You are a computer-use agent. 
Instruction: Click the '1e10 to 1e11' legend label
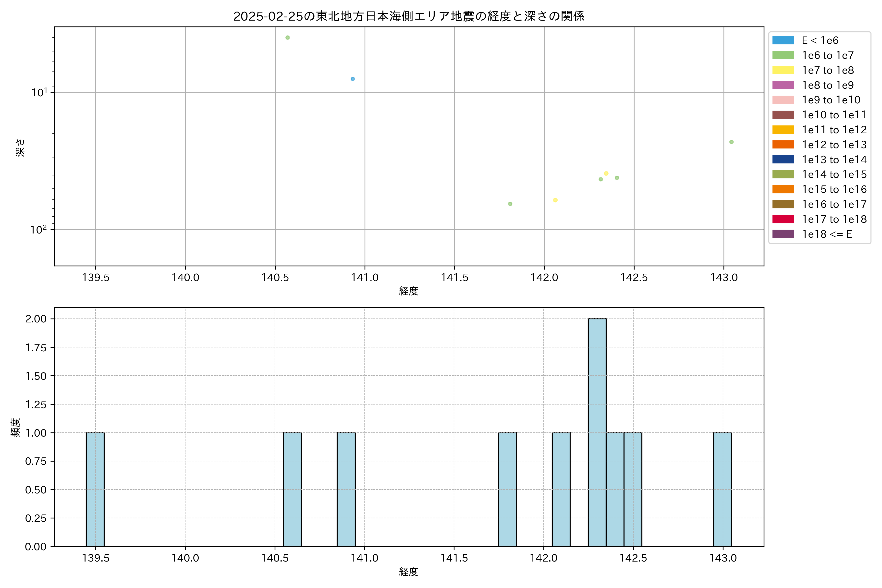pyautogui.click(x=834, y=115)
